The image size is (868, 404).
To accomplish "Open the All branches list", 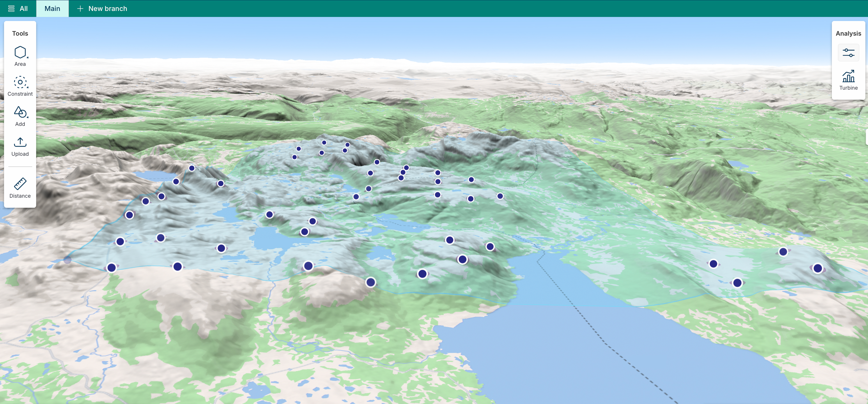I will 18,8.
